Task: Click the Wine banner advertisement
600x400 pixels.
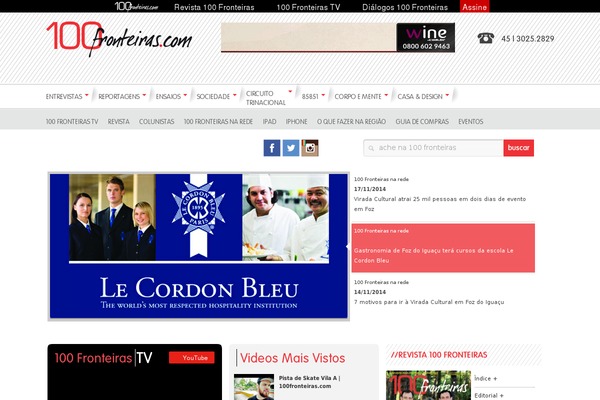Action: tap(338, 38)
